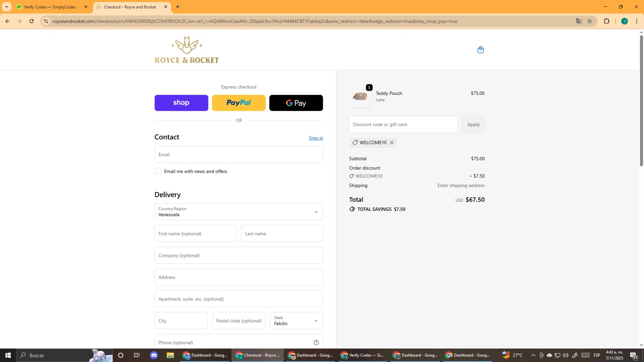The width and height of the screenshot is (644, 362).
Task: Open Windows Start menu
Action: point(8,355)
